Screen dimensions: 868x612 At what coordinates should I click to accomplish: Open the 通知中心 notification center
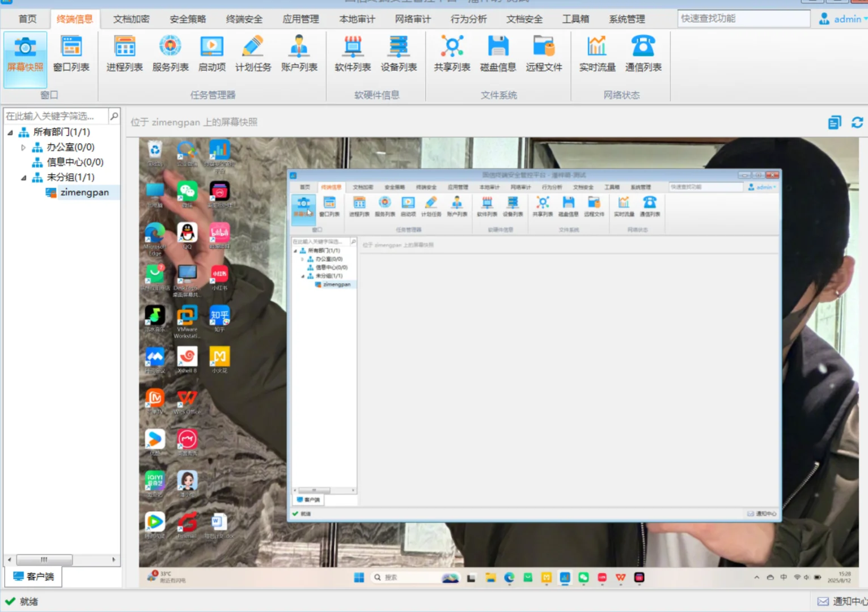pyautogui.click(x=842, y=601)
